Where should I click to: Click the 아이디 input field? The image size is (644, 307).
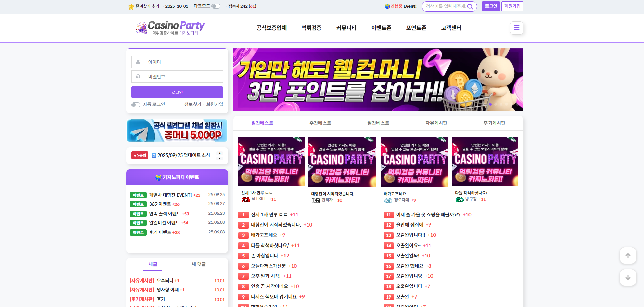(177, 62)
